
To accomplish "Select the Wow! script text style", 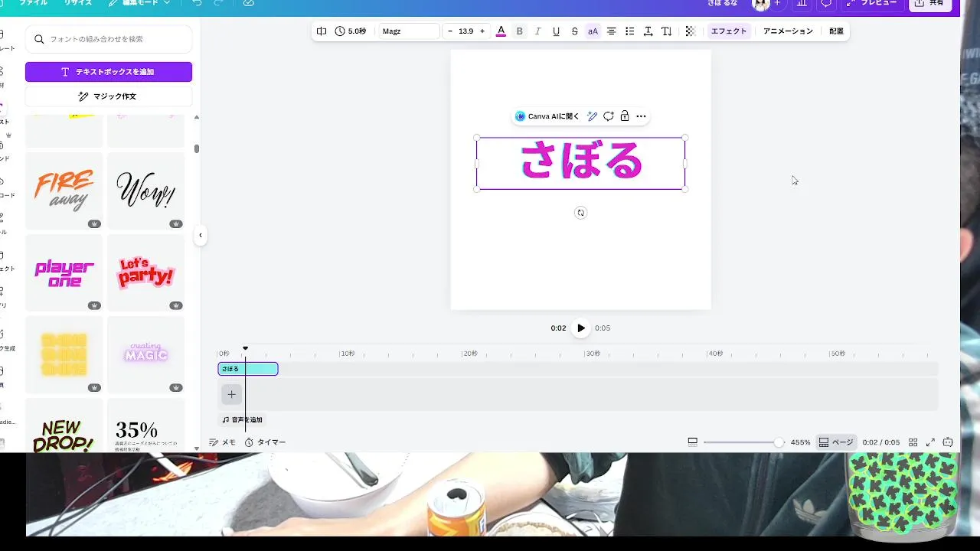I will click(145, 191).
